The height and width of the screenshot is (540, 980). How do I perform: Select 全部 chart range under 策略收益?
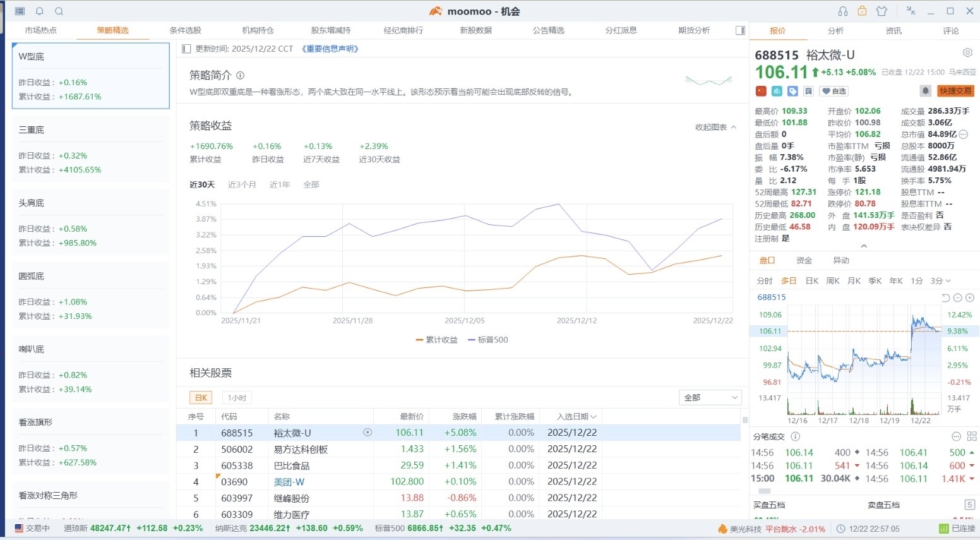311,185
